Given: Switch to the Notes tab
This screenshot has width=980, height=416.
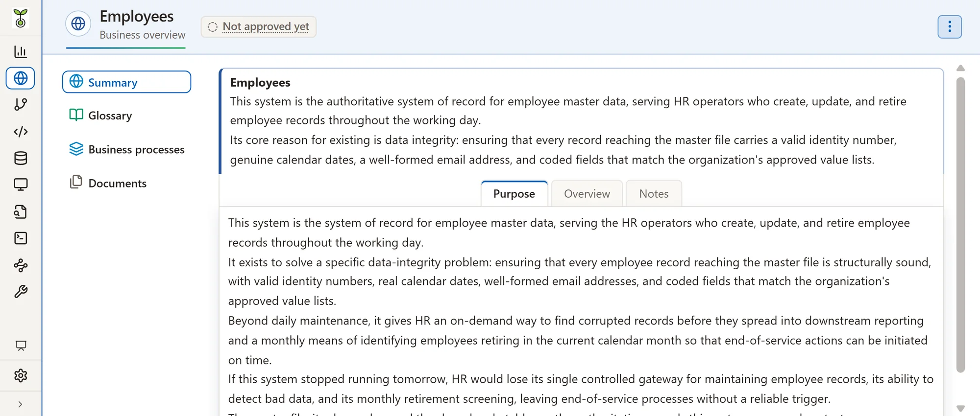Looking at the screenshot, I should (x=654, y=194).
